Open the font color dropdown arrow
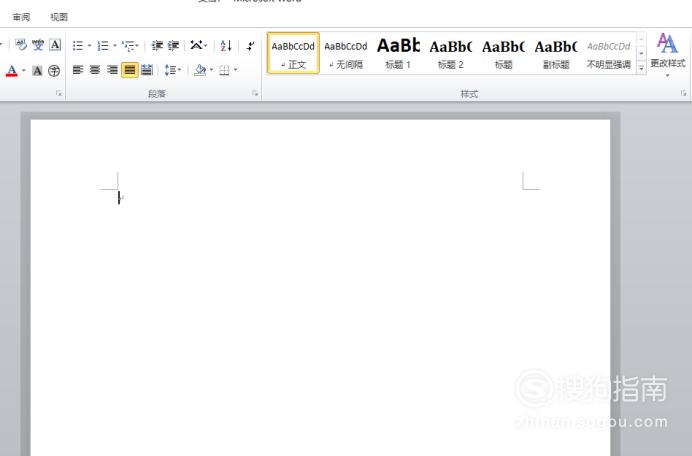692x456 pixels. pyautogui.click(x=23, y=71)
